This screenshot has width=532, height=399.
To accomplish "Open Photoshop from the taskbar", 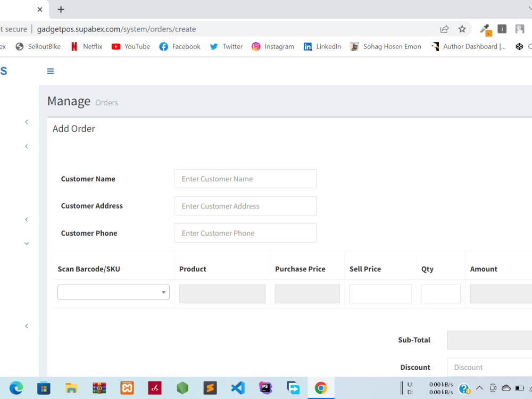I will click(265, 388).
